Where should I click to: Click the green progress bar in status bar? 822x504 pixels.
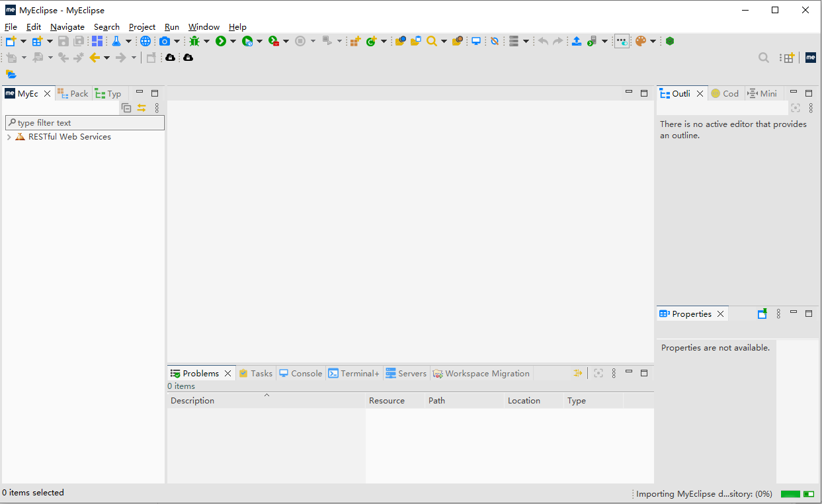tap(790, 494)
